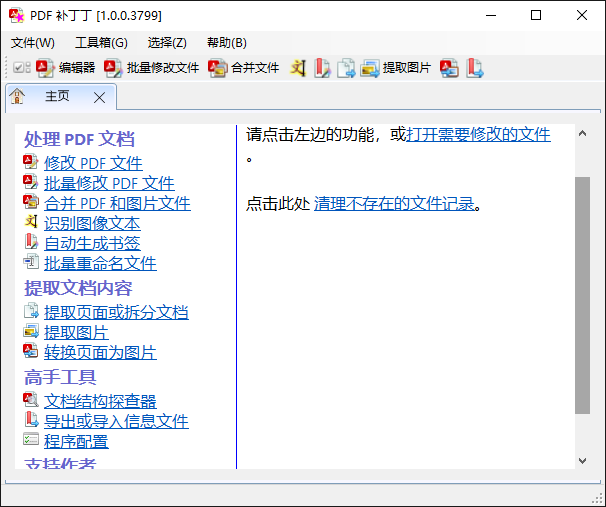Viewport: 606px width, 507px height.
Task: Open the 批量重命名文件 link
Action: (x=100, y=264)
